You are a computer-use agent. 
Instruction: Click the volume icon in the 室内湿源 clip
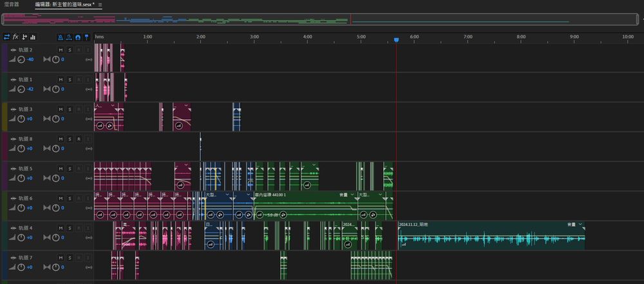click(259, 215)
